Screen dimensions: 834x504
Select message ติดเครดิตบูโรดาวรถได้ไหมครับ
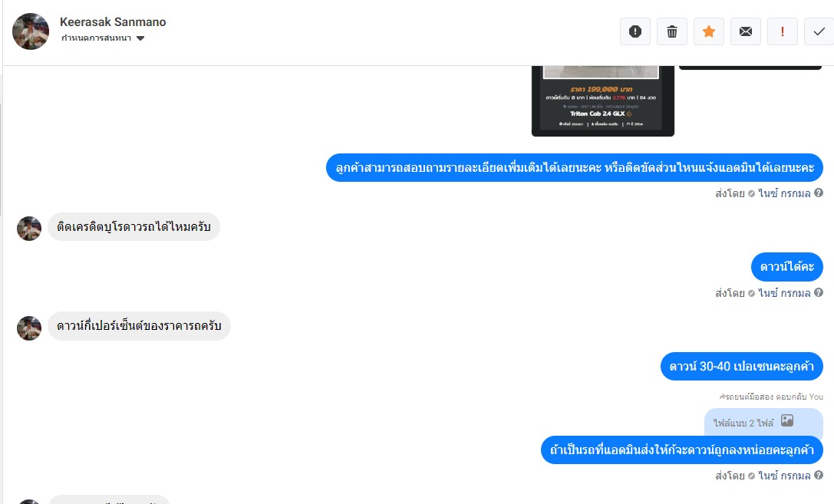point(134,226)
